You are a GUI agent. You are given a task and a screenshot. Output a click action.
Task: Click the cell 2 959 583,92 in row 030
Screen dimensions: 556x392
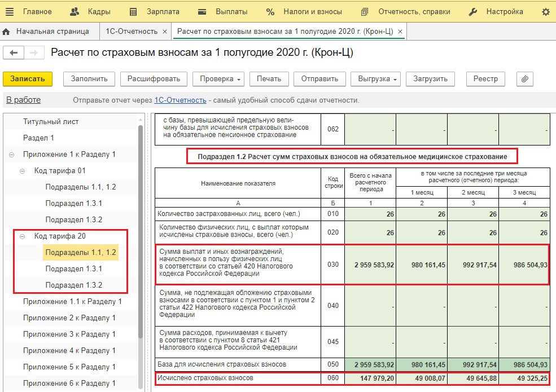pos(370,265)
